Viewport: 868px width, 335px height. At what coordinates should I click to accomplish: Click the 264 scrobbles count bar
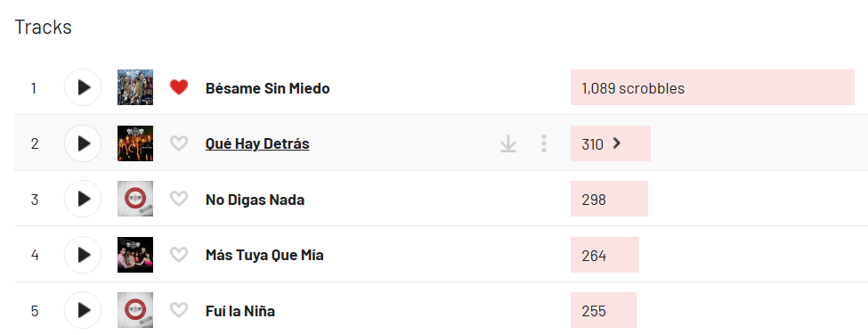604,255
